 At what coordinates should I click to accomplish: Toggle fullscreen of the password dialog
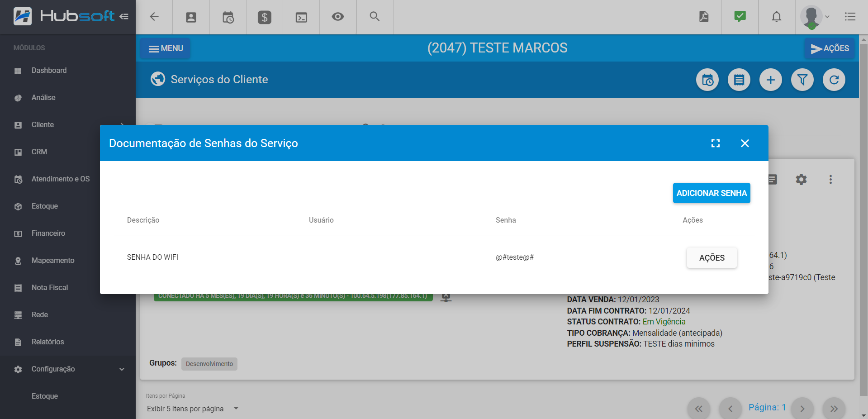[716, 143]
